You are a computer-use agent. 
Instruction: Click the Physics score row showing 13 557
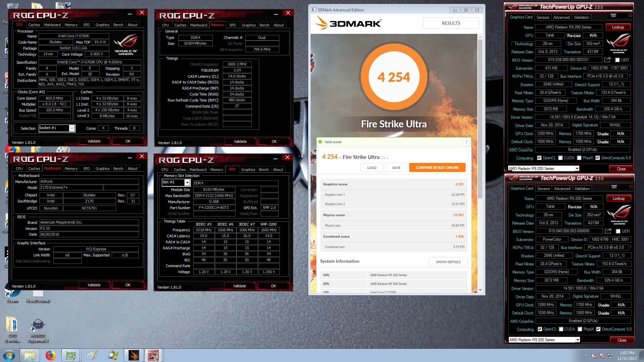click(x=394, y=215)
